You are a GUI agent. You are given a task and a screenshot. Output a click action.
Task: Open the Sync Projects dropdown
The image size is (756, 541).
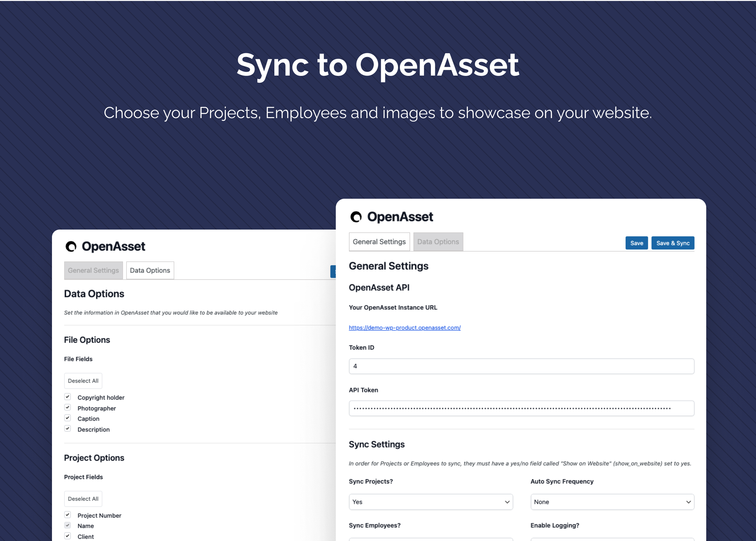point(431,502)
